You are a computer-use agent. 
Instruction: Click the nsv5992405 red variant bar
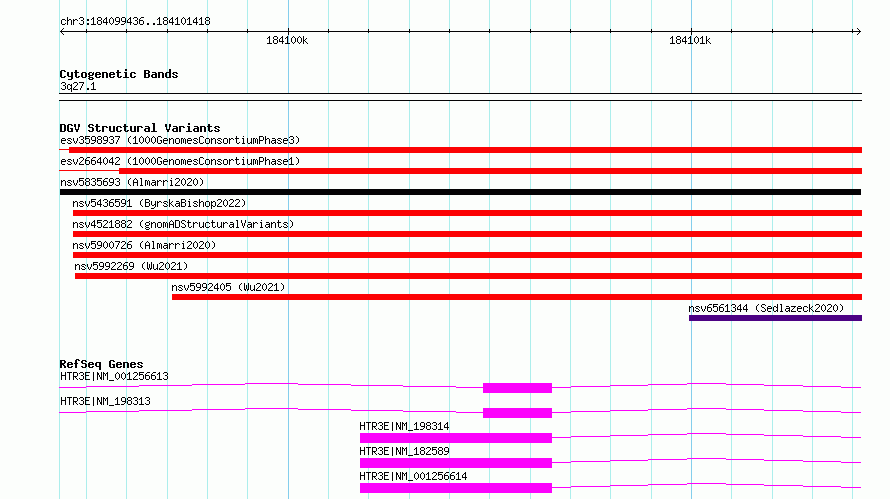coord(517,297)
